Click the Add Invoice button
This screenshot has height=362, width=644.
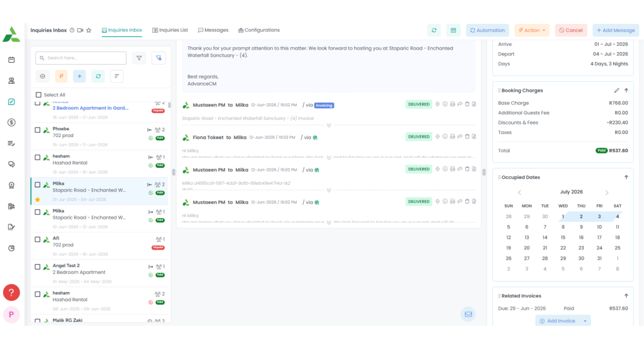[x=558, y=321]
